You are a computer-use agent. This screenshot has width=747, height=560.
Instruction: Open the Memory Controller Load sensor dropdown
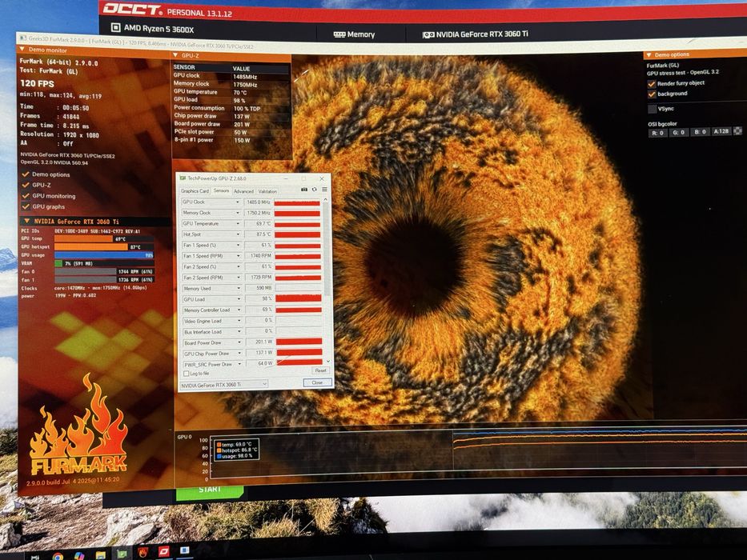(239, 310)
